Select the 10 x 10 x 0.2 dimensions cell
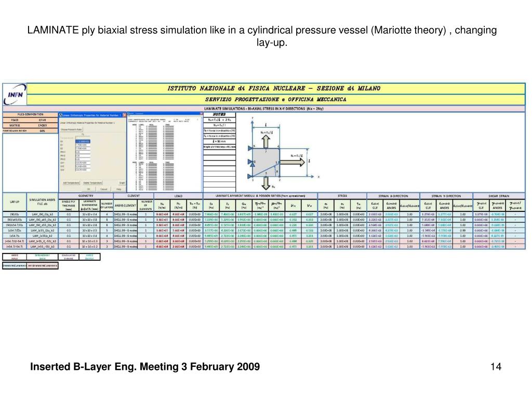Screen dimensions: 532x399 pyautogui.click(x=89, y=247)
